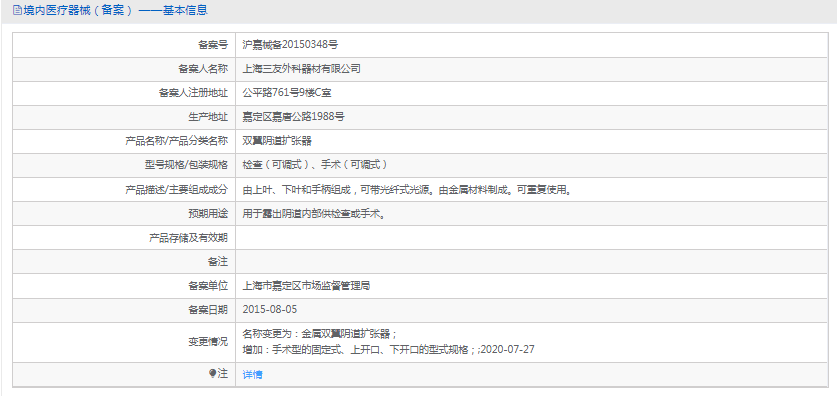Screen dimensions: 837x396
Task: Click the production address 嘉定区嘉唐公路1988号
Action: coord(293,117)
